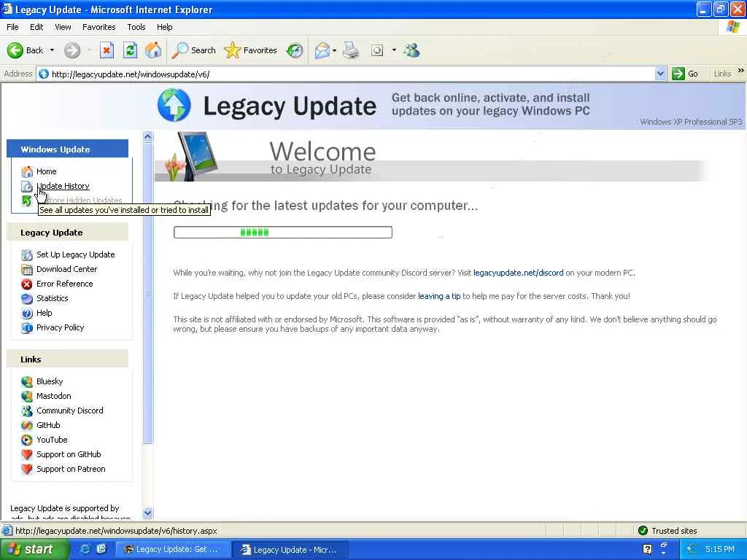Viewport: 747px width, 560px height.
Task: Click the Download Center icon
Action: [x=27, y=270]
